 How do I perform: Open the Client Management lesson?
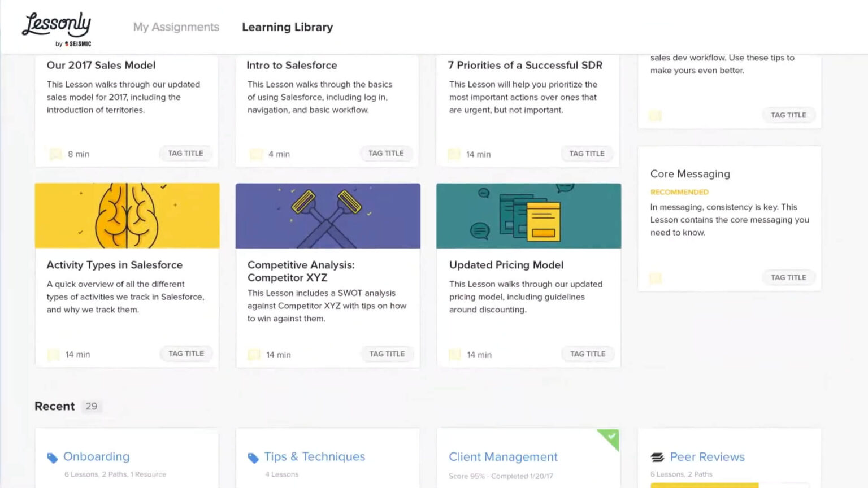coord(503,456)
